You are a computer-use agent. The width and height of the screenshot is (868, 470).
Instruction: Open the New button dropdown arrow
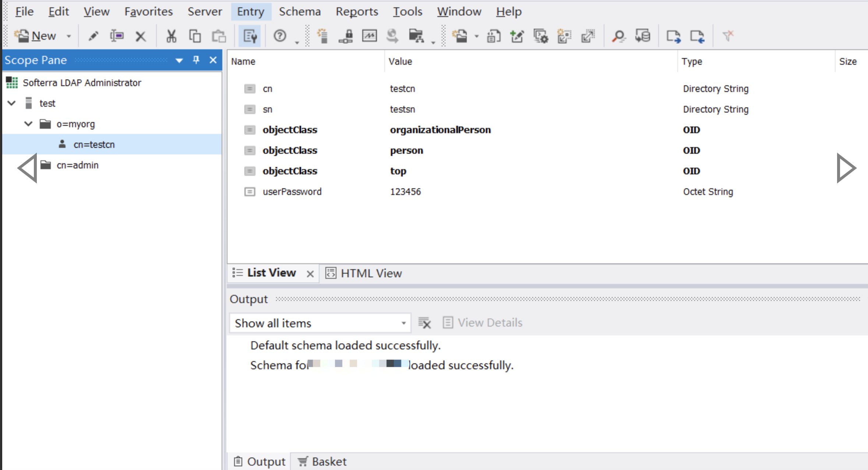pos(68,36)
